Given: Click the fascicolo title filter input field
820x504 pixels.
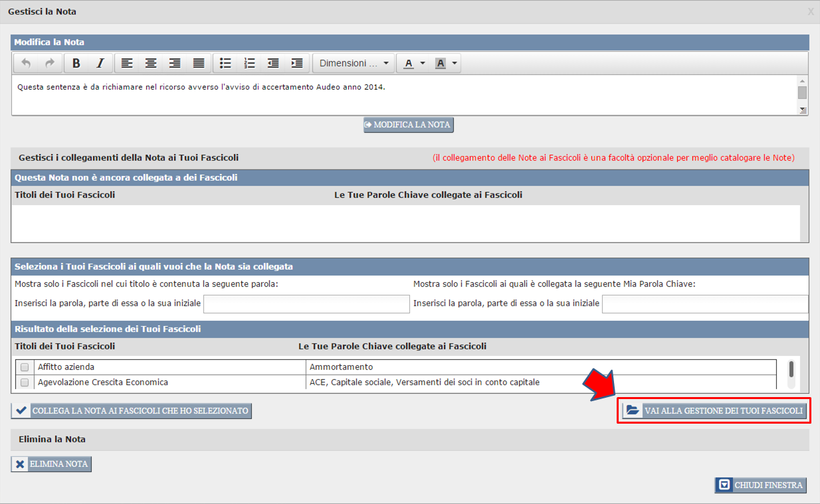Looking at the screenshot, I should [306, 304].
